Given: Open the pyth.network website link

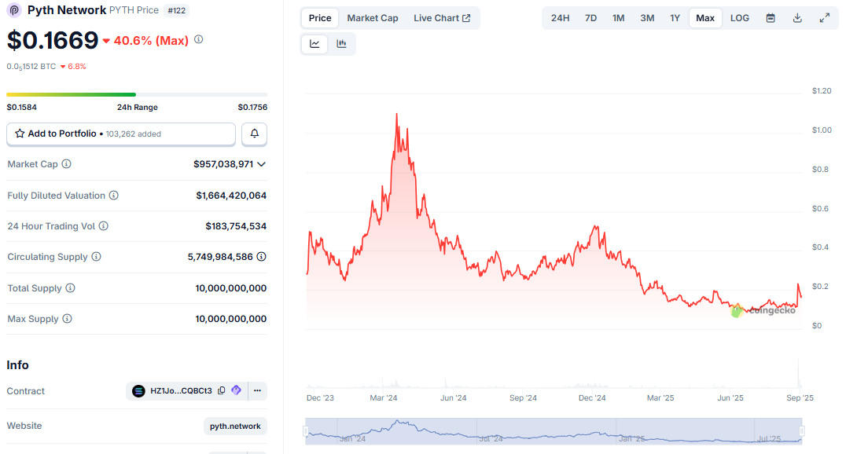Looking at the screenshot, I should [x=235, y=426].
